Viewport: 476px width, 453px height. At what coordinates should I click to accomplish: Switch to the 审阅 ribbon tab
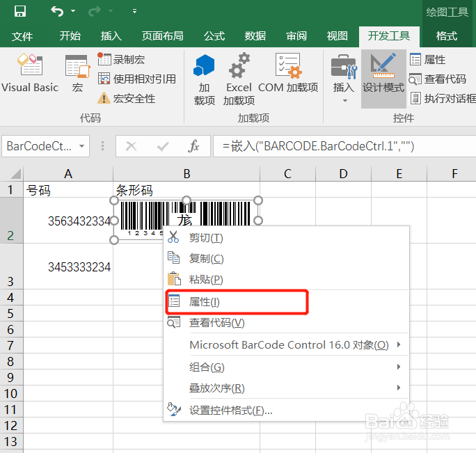coord(296,36)
